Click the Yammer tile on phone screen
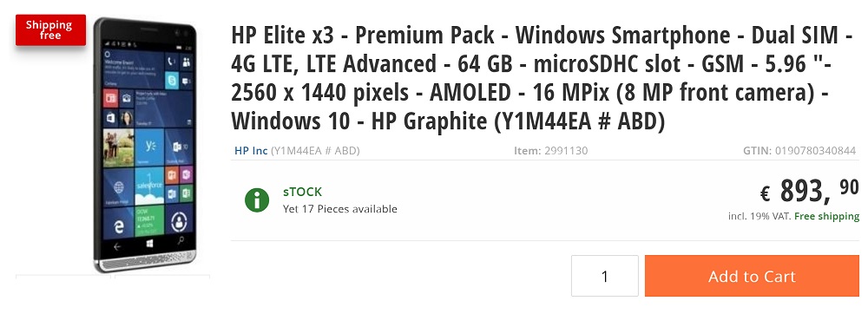The height and width of the screenshot is (314, 868). coord(149,147)
